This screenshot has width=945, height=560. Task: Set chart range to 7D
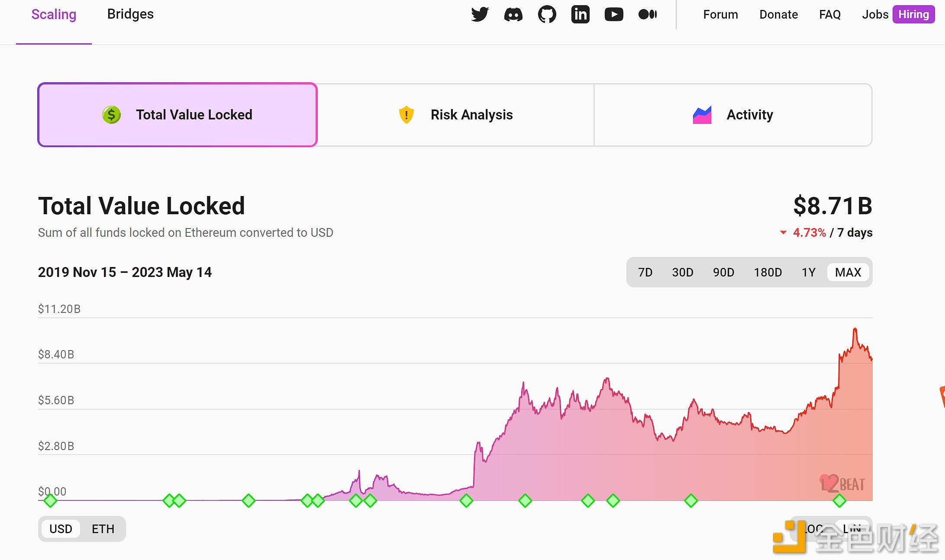(645, 272)
